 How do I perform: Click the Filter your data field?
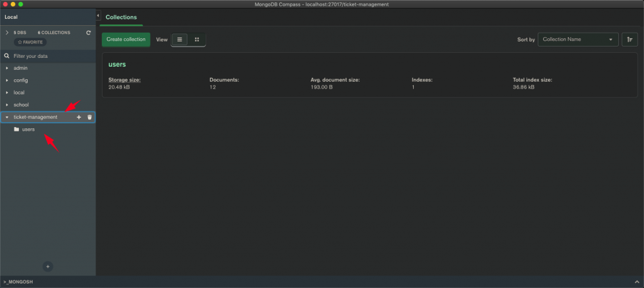[48, 56]
